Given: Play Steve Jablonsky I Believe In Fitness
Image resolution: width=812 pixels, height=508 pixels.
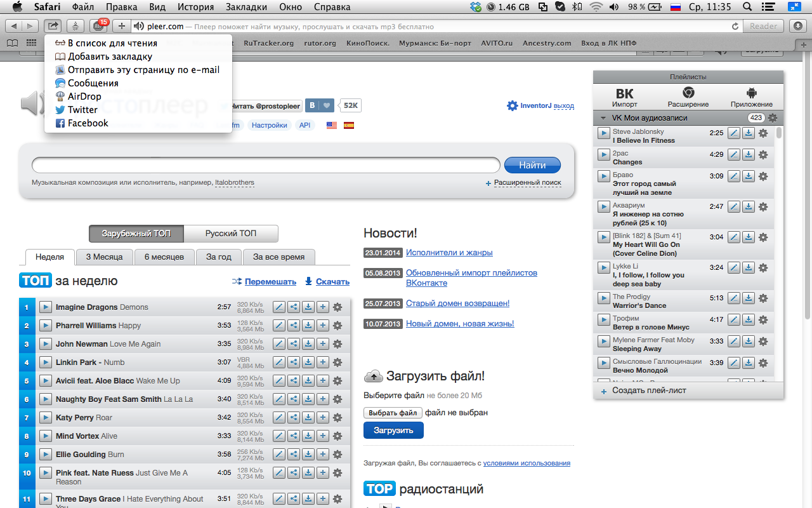Looking at the screenshot, I should pyautogui.click(x=604, y=133).
